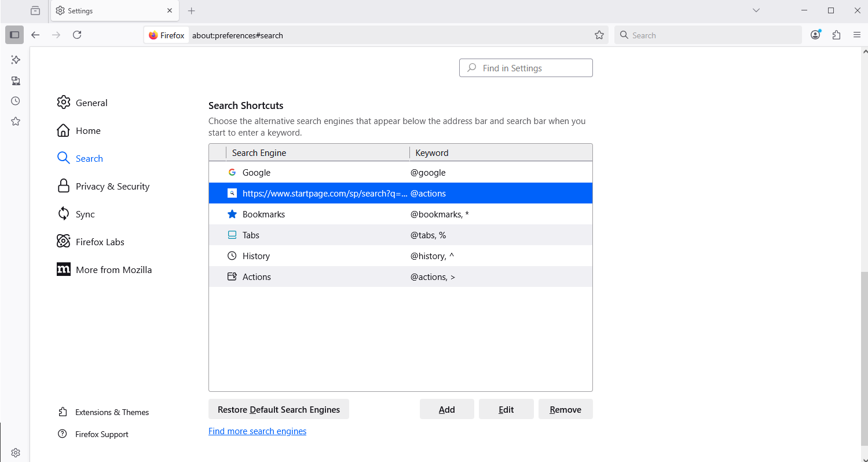Open the AI chatbot sidebar panel
The image size is (868, 462).
16,60
